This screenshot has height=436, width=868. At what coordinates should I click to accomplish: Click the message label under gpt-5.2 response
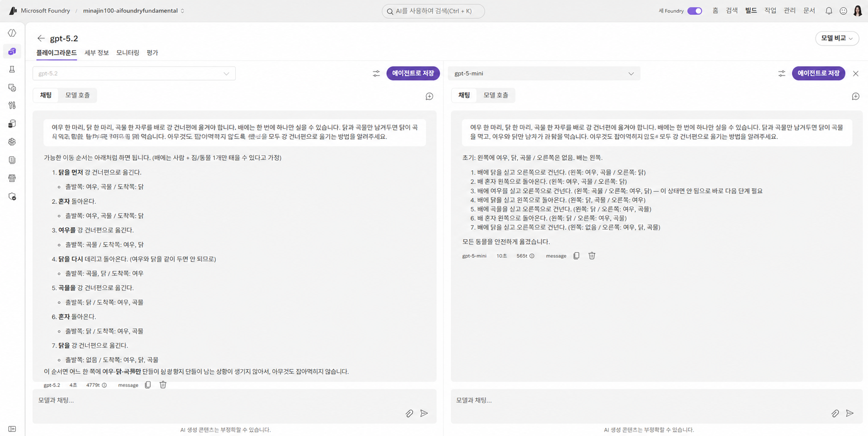click(x=128, y=385)
